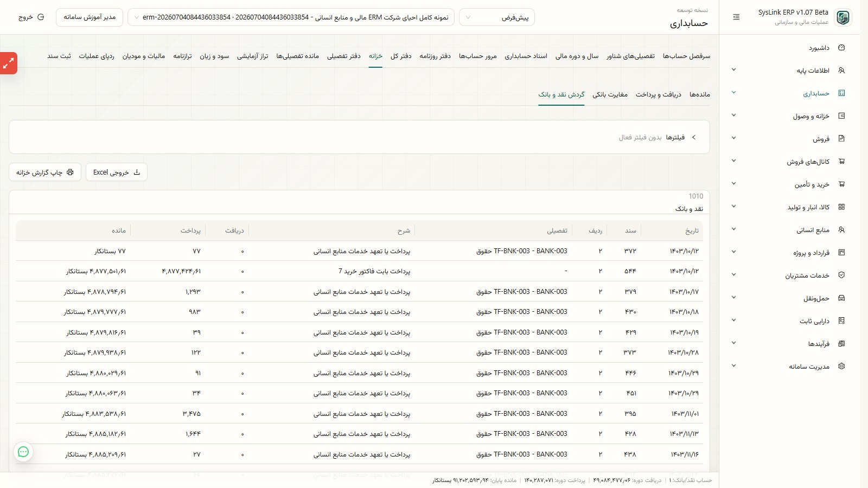Expand the منابع انسانی sidebar section

pyautogui.click(x=733, y=229)
